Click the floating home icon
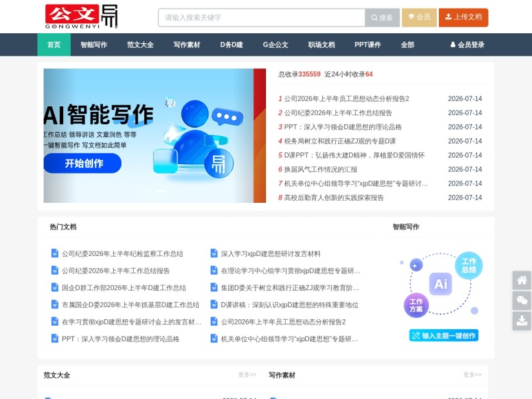 pos(522,280)
